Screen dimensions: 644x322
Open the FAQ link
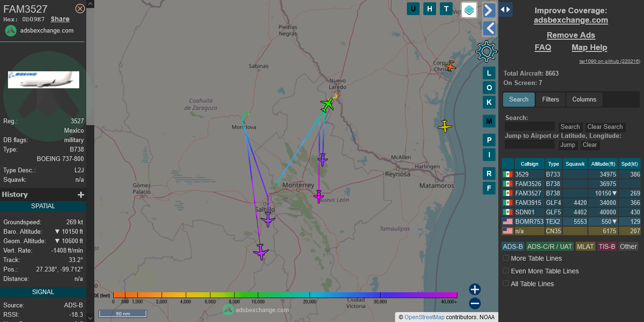[543, 48]
